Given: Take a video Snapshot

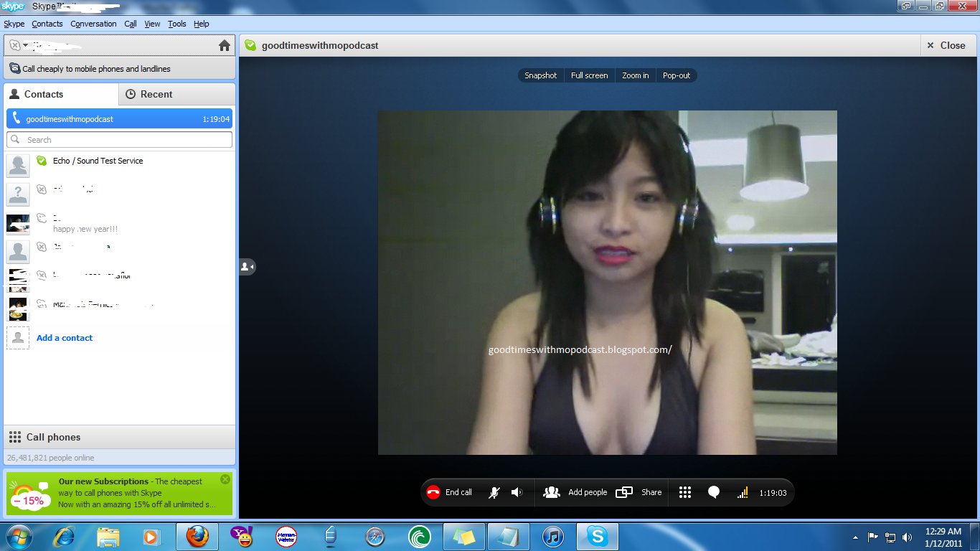Looking at the screenshot, I should pyautogui.click(x=540, y=75).
